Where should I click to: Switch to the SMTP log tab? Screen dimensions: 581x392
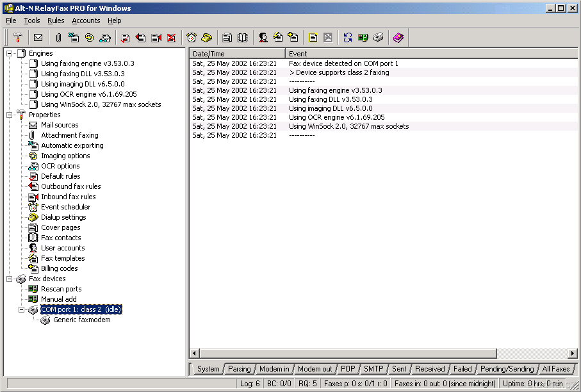[x=373, y=369]
